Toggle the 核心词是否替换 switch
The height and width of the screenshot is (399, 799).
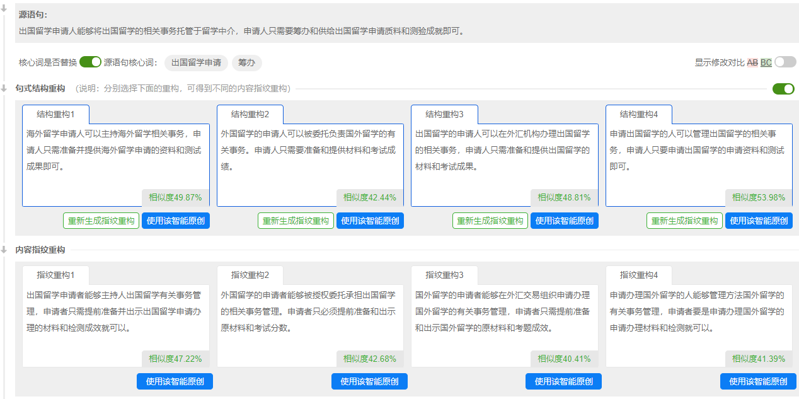(x=91, y=63)
